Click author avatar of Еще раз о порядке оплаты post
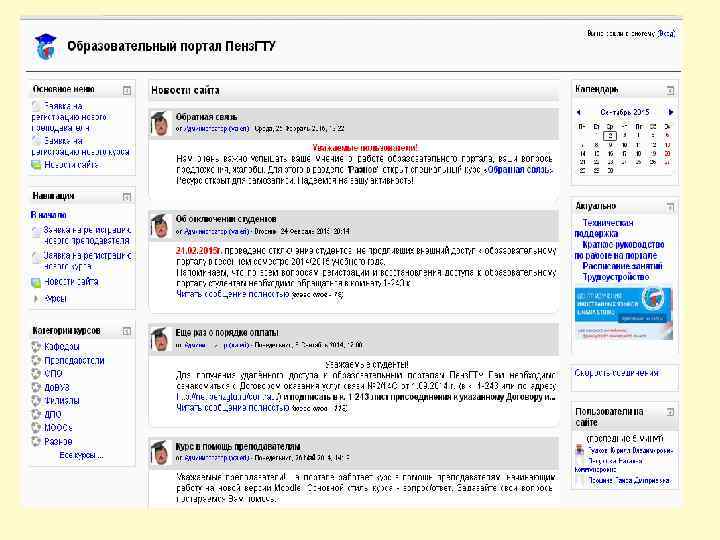The height and width of the screenshot is (540, 720). [x=160, y=339]
